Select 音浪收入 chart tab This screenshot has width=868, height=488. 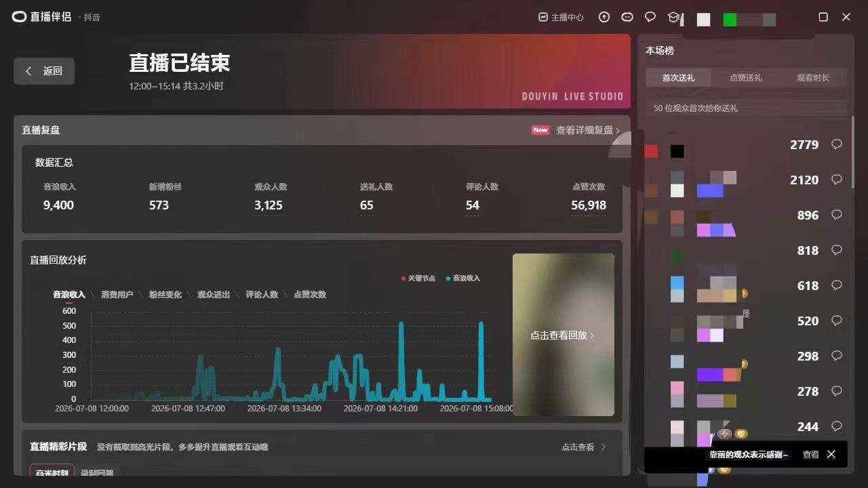pos(69,295)
